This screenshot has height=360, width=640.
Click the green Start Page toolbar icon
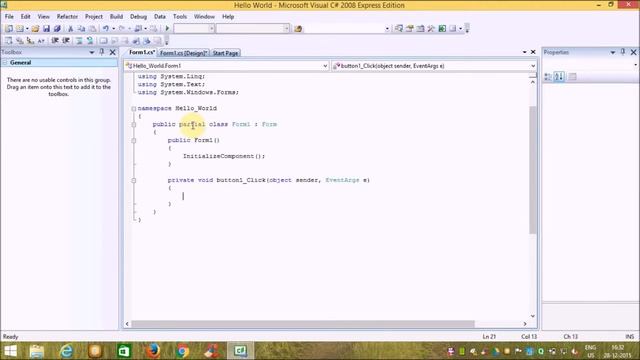[442, 29]
